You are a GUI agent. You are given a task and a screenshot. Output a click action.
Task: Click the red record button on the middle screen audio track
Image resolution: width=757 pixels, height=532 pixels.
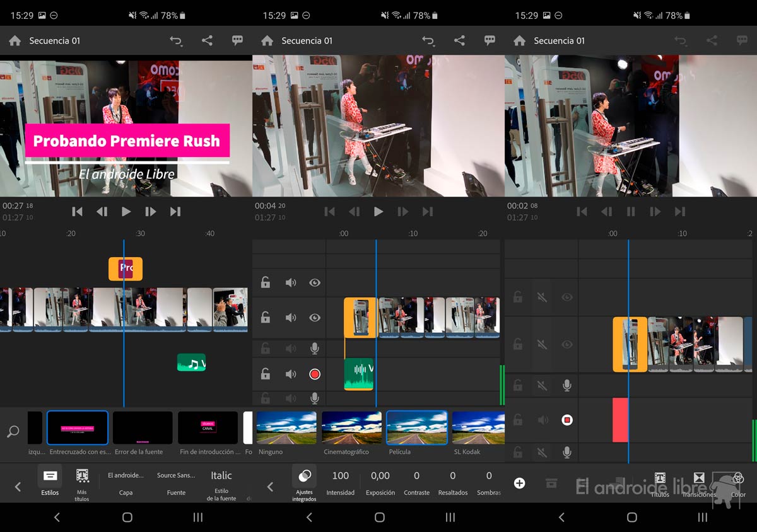[315, 374]
